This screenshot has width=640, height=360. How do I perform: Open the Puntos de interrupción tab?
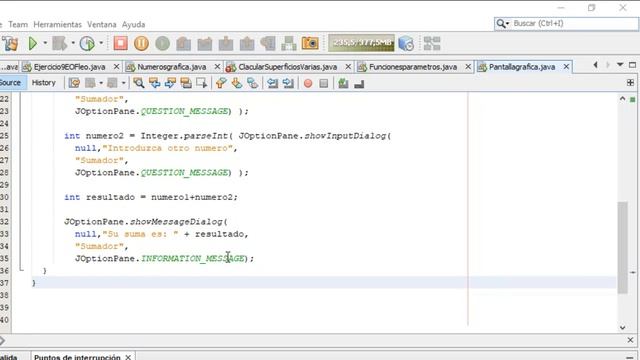(x=77, y=357)
